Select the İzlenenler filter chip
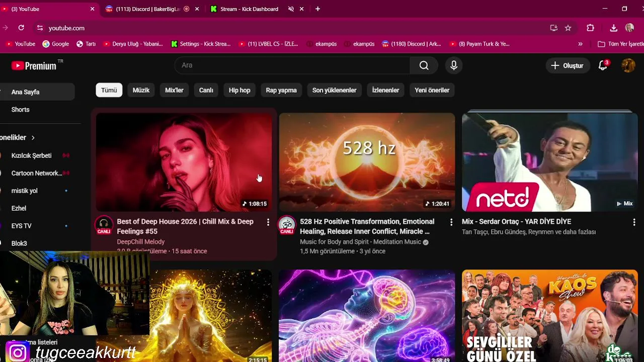 click(x=385, y=90)
